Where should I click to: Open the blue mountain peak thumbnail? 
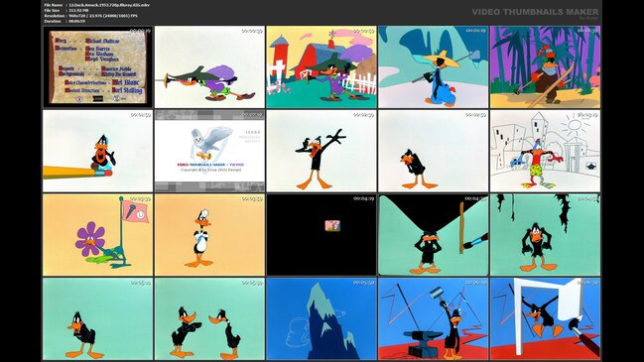point(322,319)
